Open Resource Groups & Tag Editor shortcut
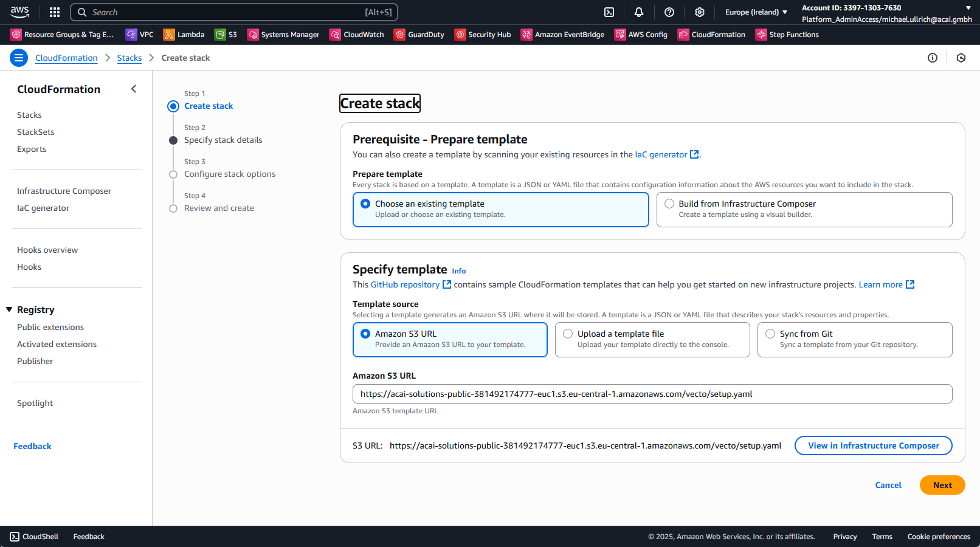 pyautogui.click(x=62, y=35)
